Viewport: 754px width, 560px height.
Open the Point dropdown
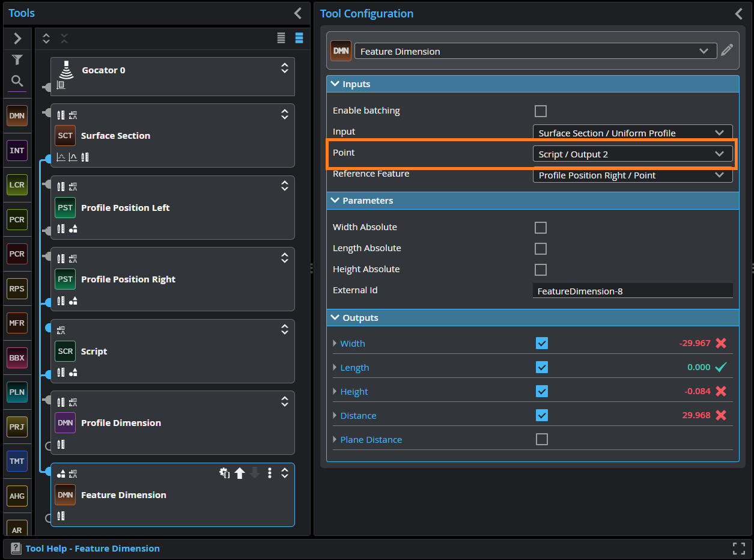632,154
